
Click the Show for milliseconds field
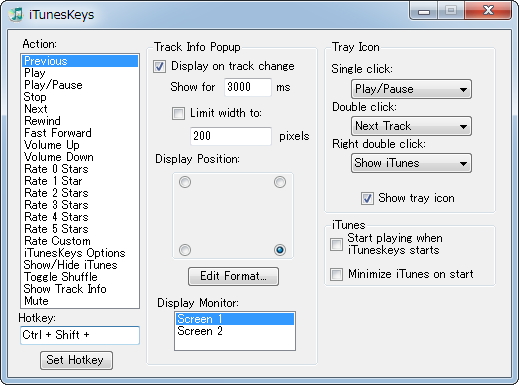coord(248,87)
